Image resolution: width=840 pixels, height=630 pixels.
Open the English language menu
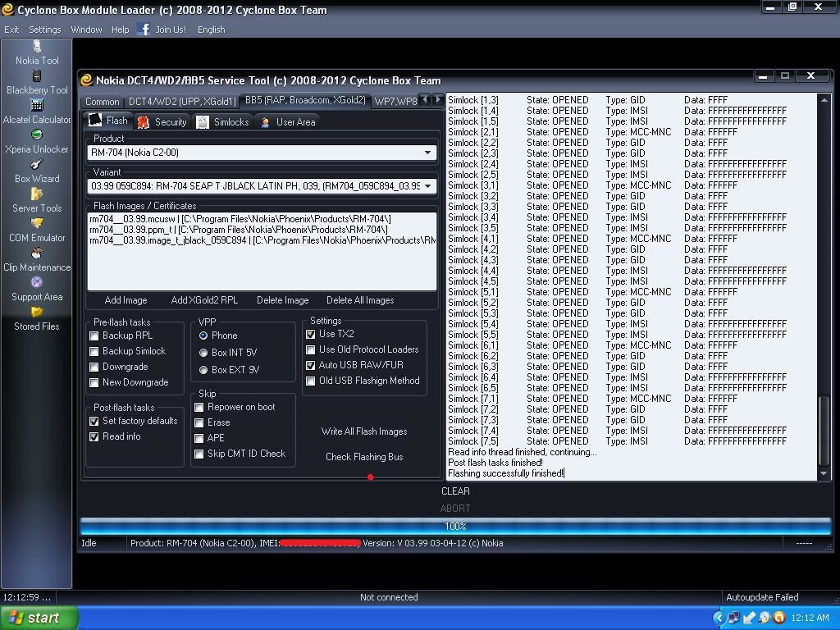211,30
